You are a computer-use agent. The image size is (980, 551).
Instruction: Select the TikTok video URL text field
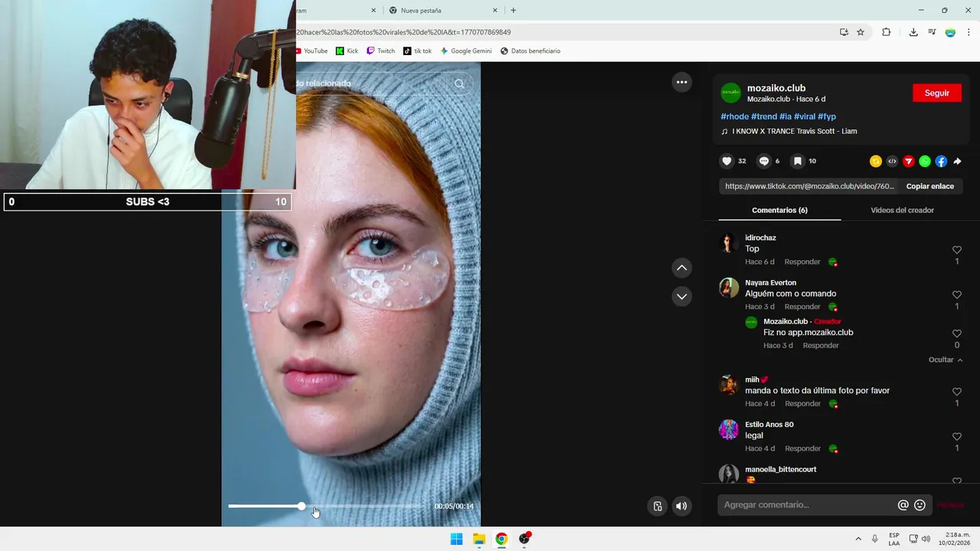809,186
